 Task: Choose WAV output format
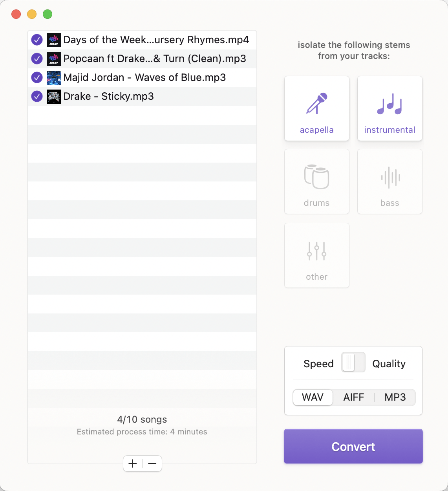pos(313,397)
